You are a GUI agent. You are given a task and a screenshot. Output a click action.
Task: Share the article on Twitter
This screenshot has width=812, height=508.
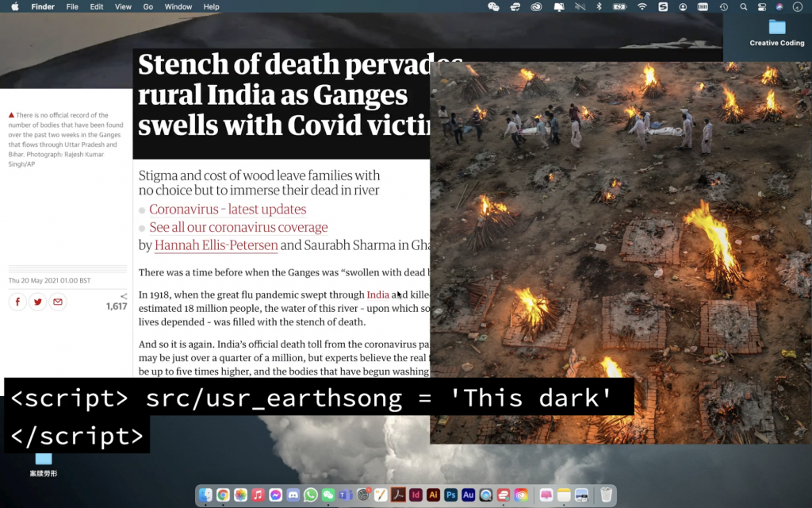[x=38, y=302]
